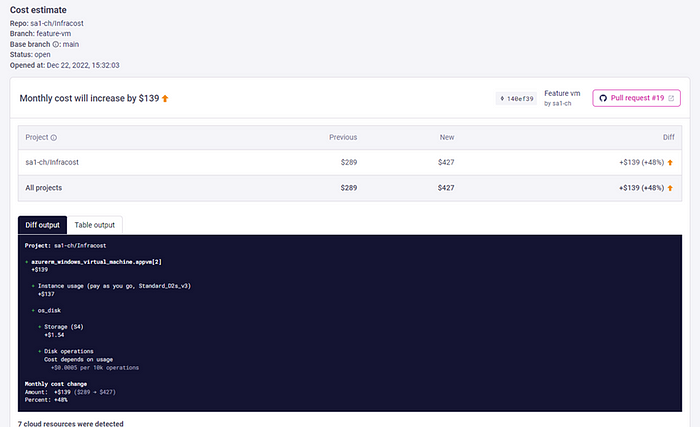
Task: Click Branch: feature-vm text
Action: coord(40,33)
